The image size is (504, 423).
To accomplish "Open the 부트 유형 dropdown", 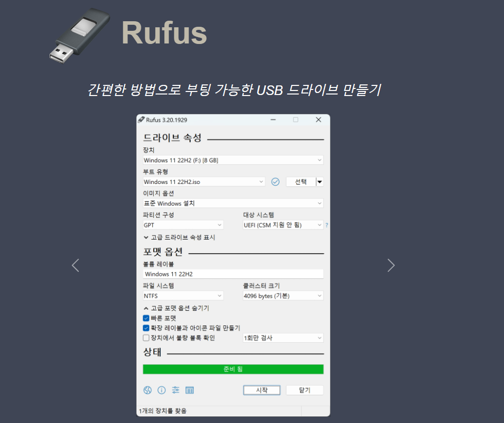I will [x=204, y=182].
